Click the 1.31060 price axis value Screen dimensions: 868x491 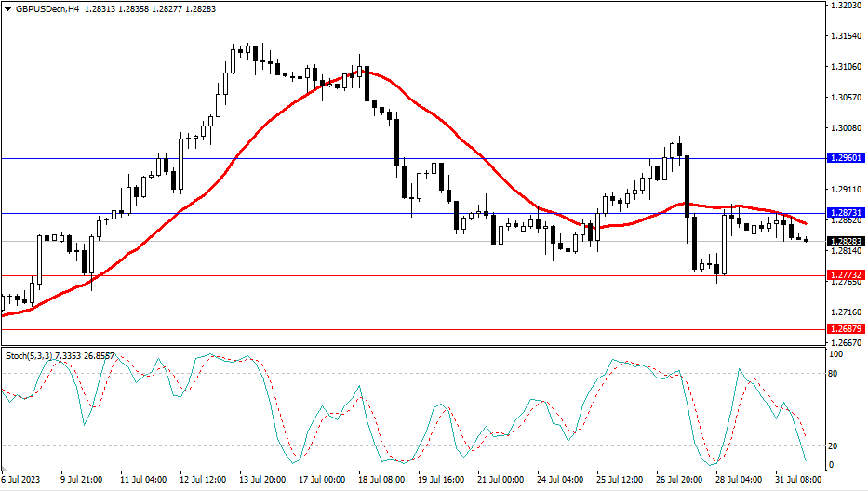[x=845, y=67]
